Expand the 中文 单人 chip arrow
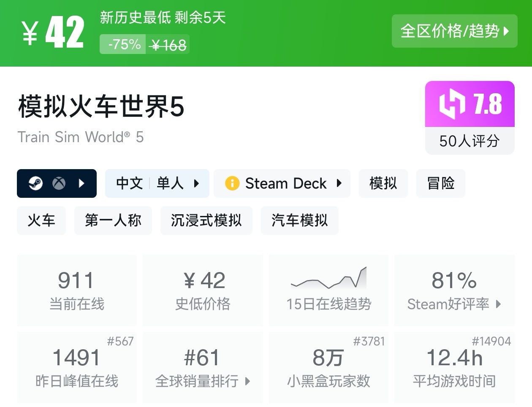The height and width of the screenshot is (407, 532). pos(196,183)
